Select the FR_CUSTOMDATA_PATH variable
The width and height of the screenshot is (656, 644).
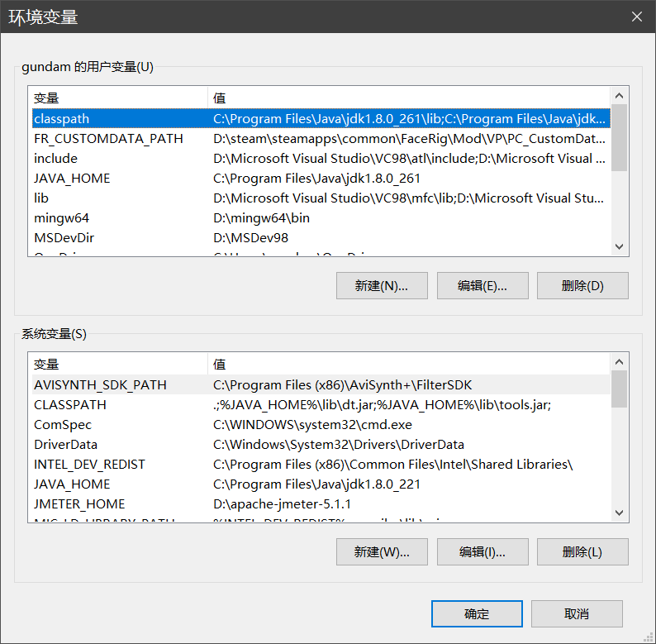coord(108,139)
